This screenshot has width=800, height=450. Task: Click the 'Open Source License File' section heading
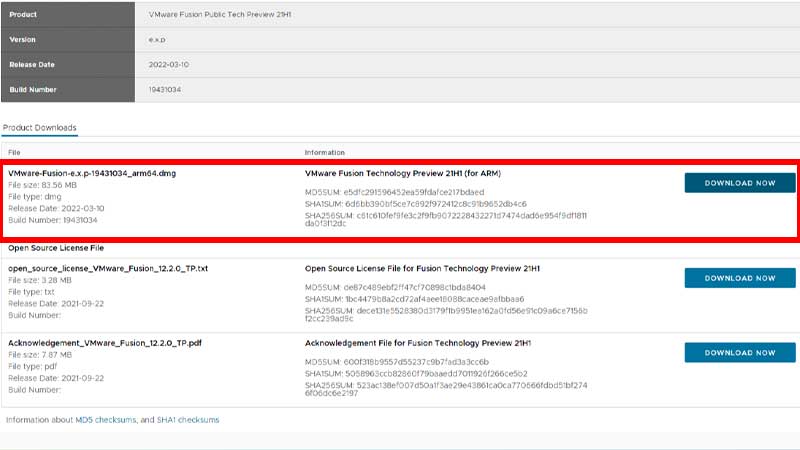coord(56,248)
